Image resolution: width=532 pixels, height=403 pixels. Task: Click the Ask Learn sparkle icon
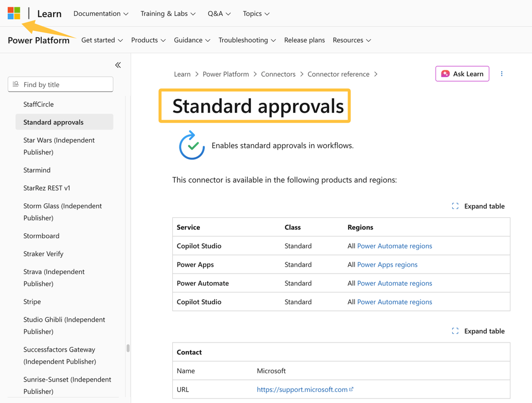445,74
